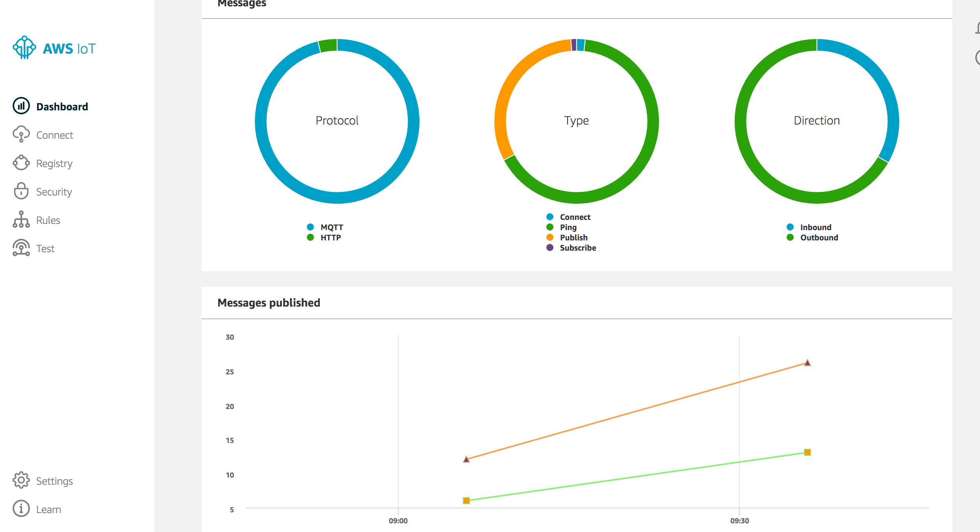Click the Test antenna icon
The image size is (980, 532).
(x=21, y=248)
